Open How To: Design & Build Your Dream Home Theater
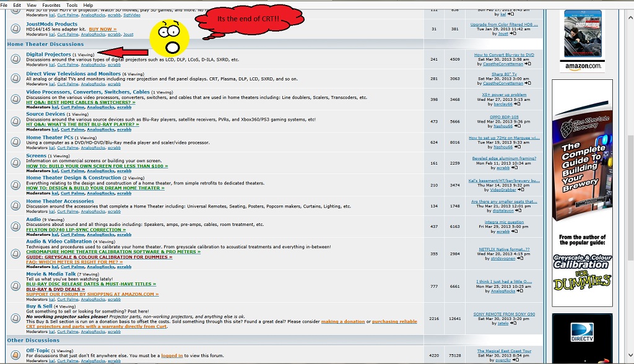Screen dimensions: 634x364 [95, 188]
